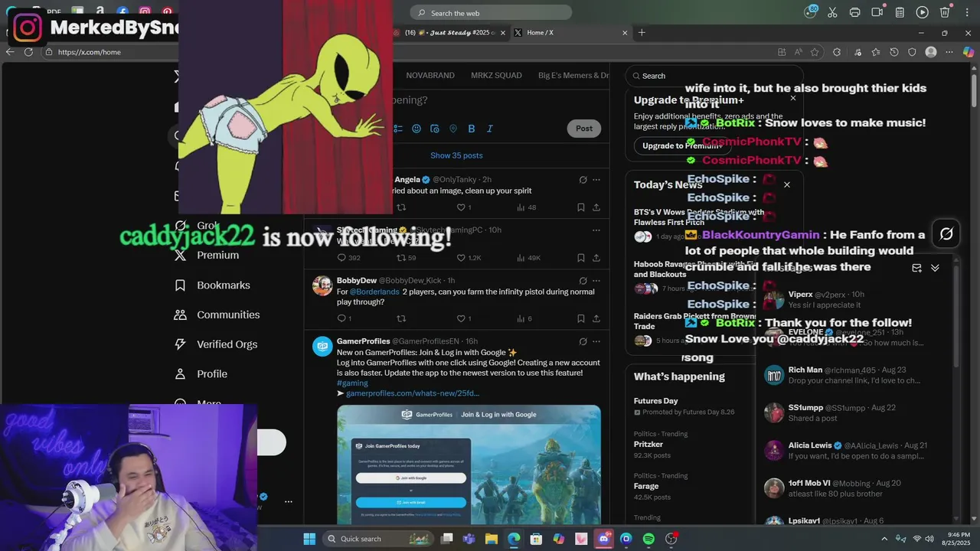Open GamerProfiles post image

pyautogui.click(x=469, y=465)
